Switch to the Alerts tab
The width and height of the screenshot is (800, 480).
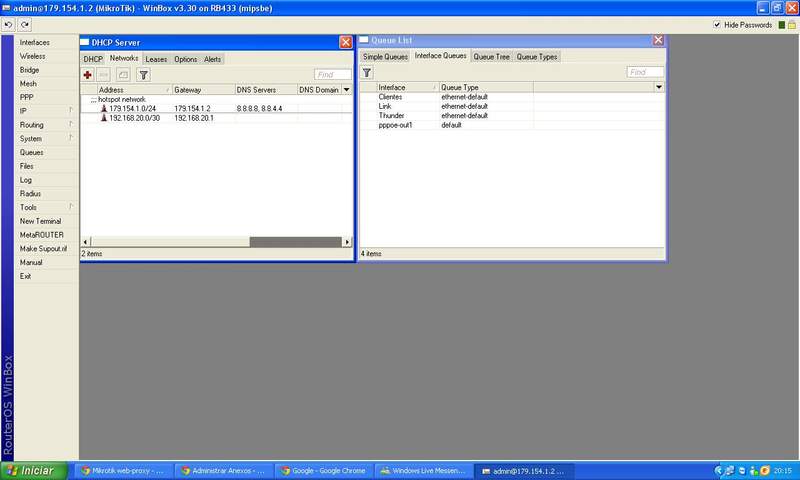tap(212, 59)
